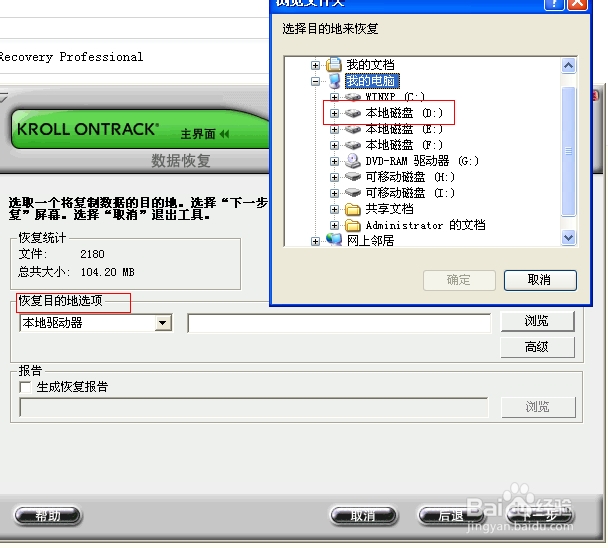Viewport: 608px width, 548px height.
Task: Click the My Computer icon in tree
Action: tap(334, 81)
